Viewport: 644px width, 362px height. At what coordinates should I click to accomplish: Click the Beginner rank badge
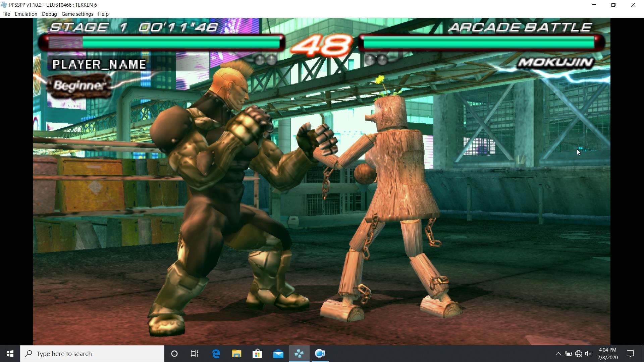pyautogui.click(x=79, y=85)
